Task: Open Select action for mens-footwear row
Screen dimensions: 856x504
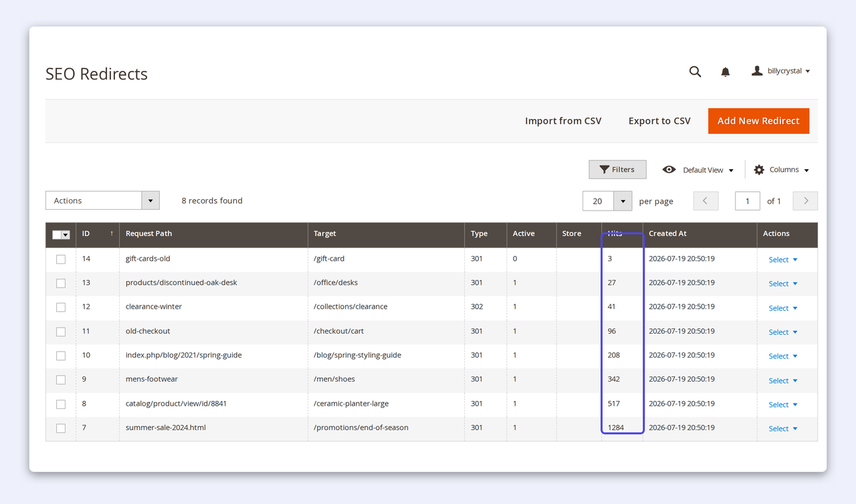Action: coord(782,380)
